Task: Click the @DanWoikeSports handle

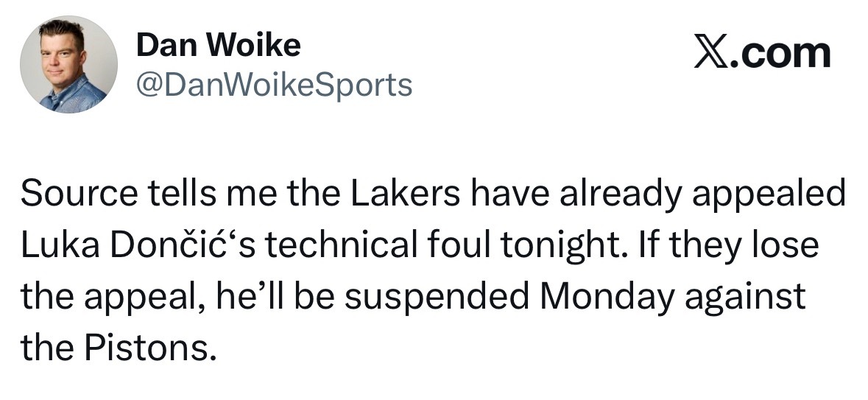Action: 274,85
